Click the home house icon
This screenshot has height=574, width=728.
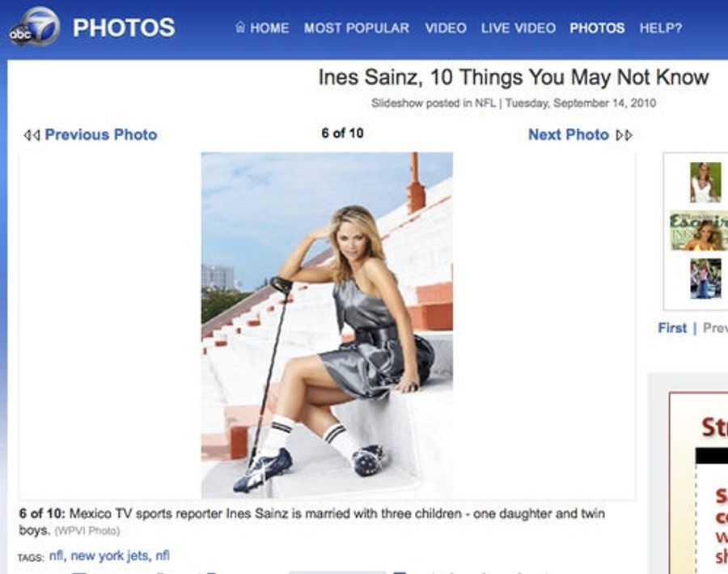[x=240, y=27]
